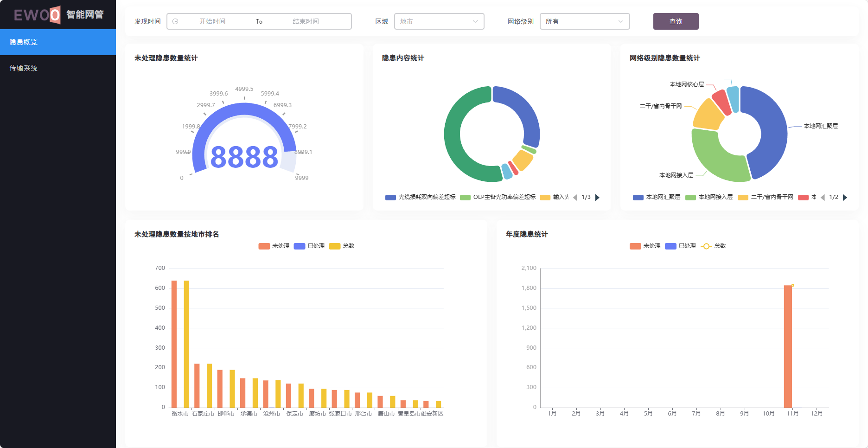Toggle 光缆损耗双向偏差超标 legend item
Image resolution: width=868 pixels, height=448 pixels.
coord(421,198)
